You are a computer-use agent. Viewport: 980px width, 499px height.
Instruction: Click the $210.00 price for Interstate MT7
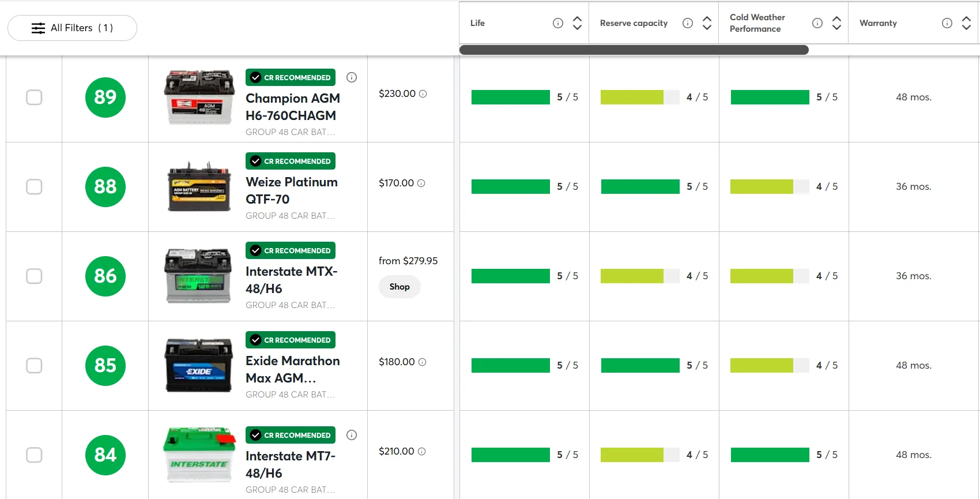(397, 451)
